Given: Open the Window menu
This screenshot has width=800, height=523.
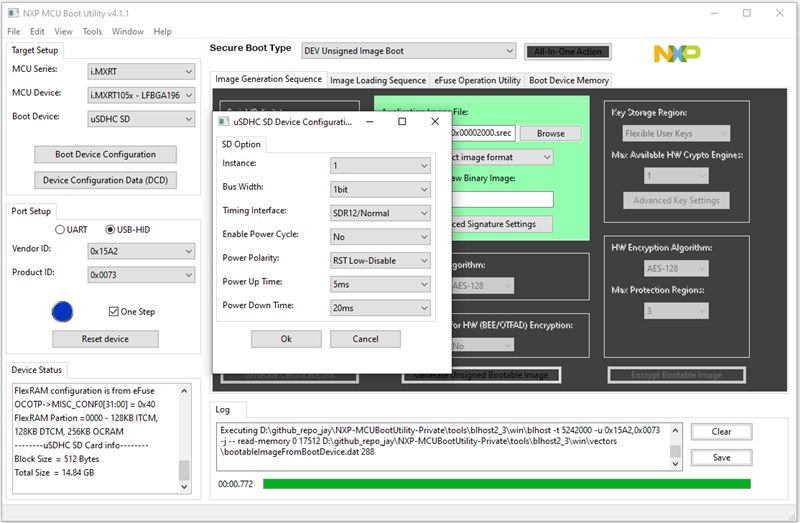Looking at the screenshot, I should coord(128,32).
